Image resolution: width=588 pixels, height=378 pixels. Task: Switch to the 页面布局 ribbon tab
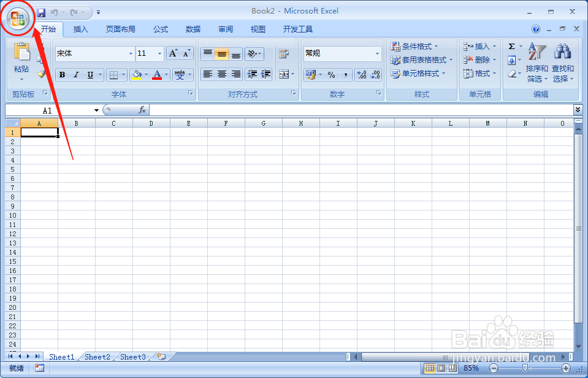[x=120, y=29]
